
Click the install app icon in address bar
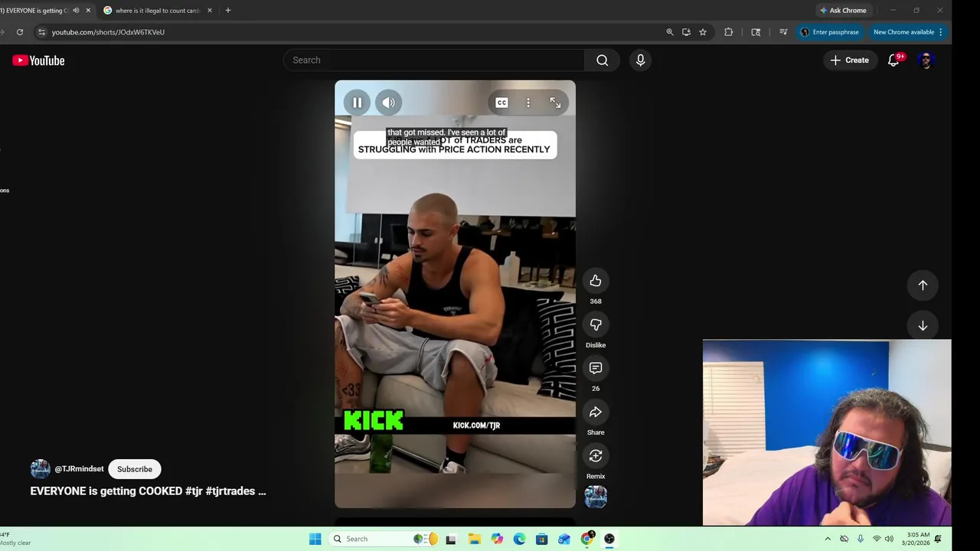tap(686, 32)
